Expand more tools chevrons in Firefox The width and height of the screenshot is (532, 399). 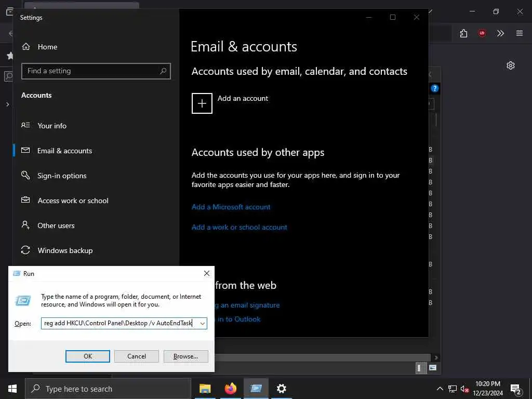(x=500, y=33)
